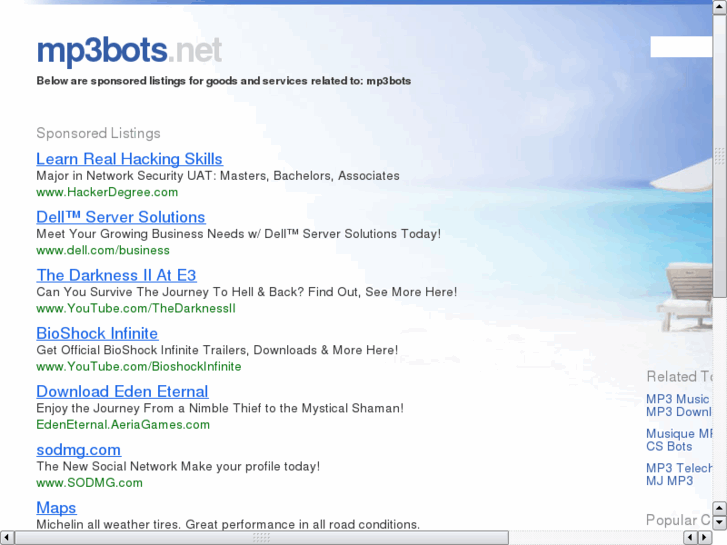Image resolution: width=727 pixels, height=545 pixels.
Task: Visit www.YouTube.com/TheDarknessII URL
Action: click(x=136, y=308)
